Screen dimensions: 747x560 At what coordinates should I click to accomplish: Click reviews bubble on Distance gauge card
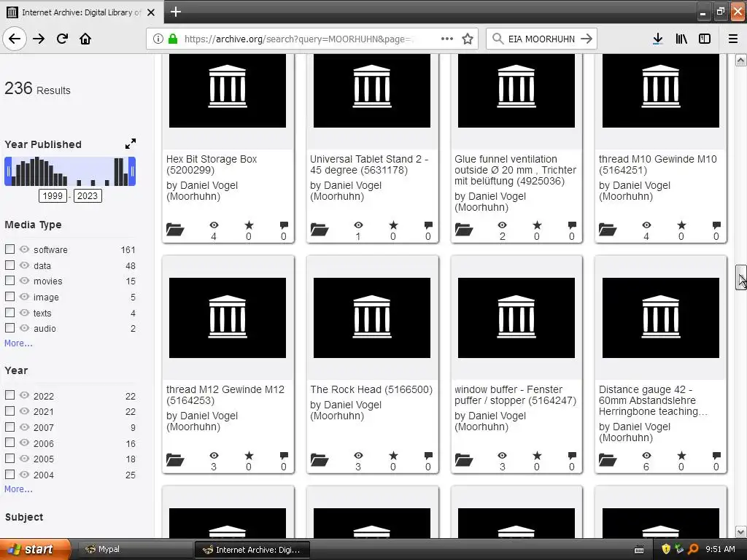pos(716,456)
